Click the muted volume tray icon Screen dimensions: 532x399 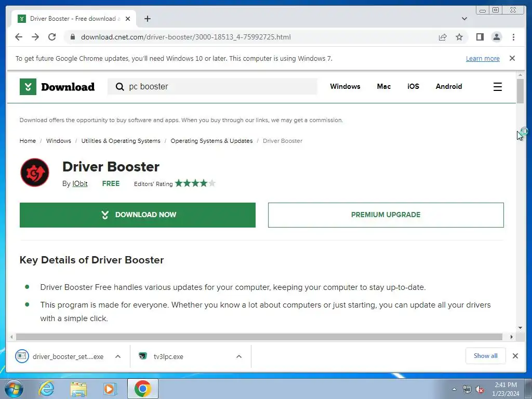click(479, 390)
